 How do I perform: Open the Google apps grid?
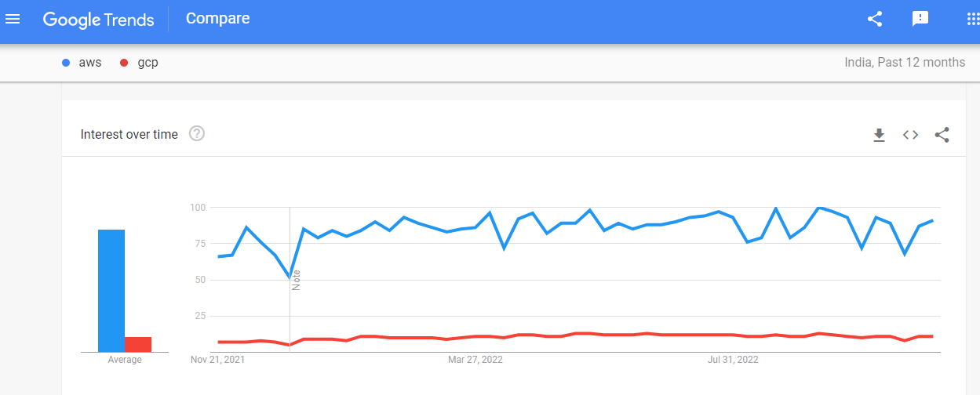pyautogui.click(x=973, y=20)
